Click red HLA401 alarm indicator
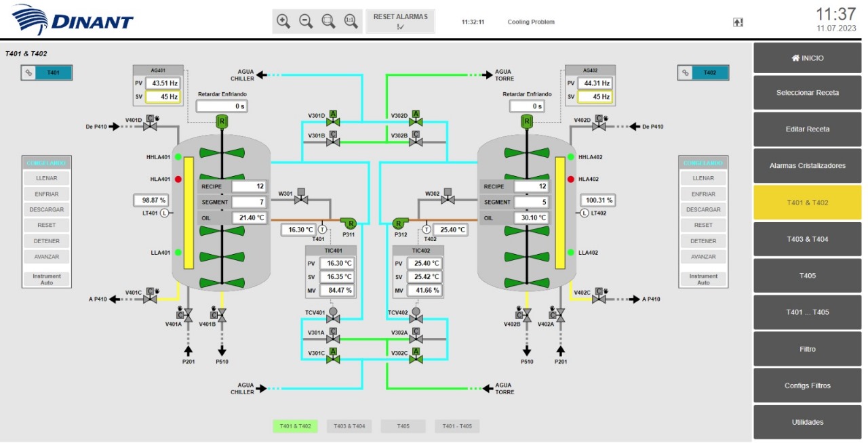868x443 pixels. [178, 180]
